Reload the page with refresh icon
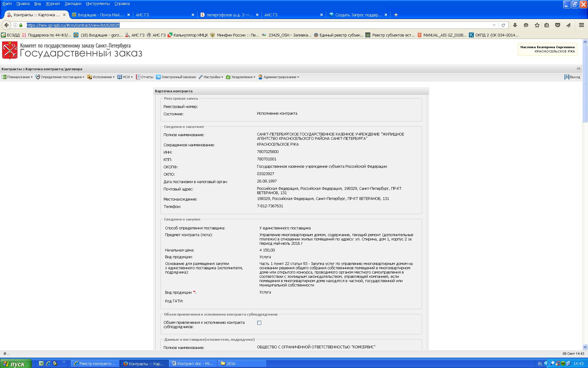 tap(503, 25)
